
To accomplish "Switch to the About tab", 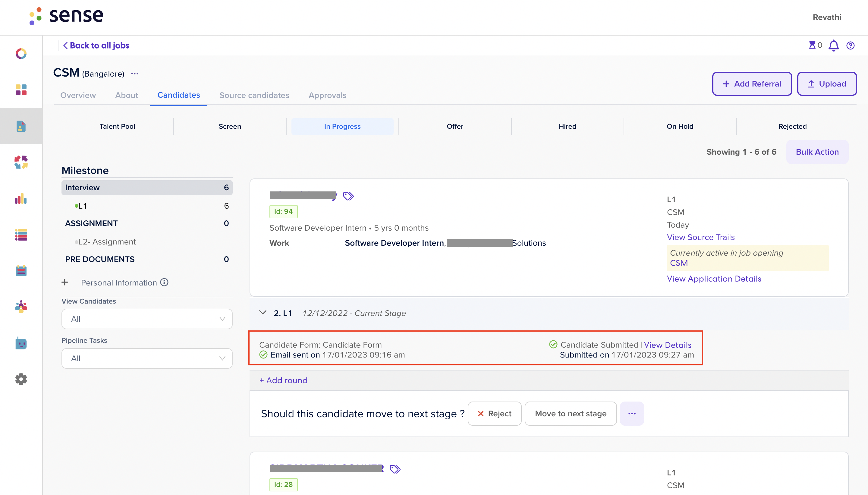I will [126, 95].
